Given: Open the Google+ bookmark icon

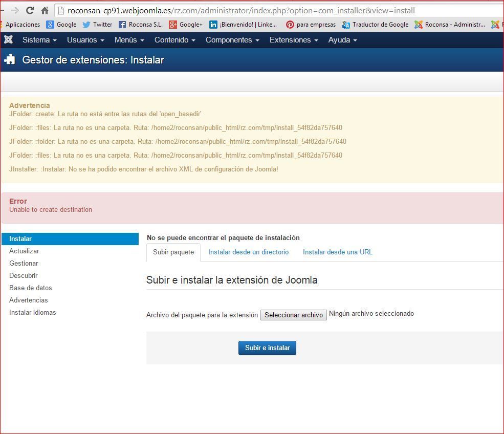Looking at the screenshot, I should pyautogui.click(x=173, y=25).
